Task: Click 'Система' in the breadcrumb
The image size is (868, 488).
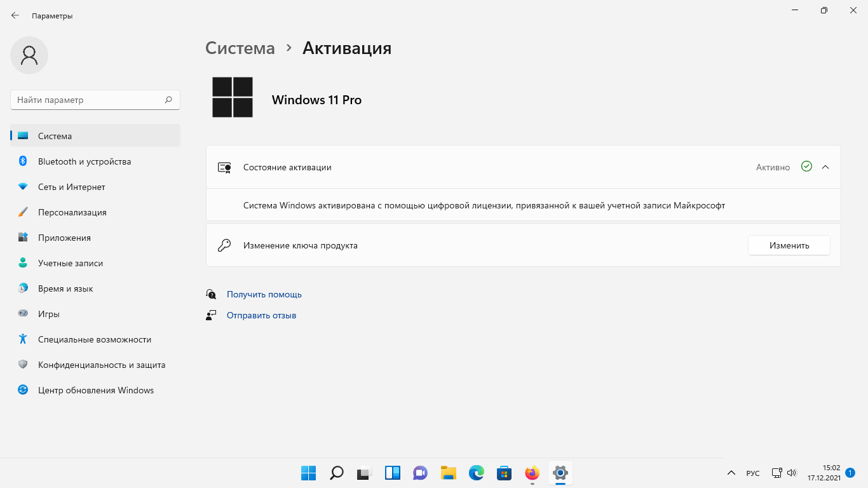Action: pyautogui.click(x=240, y=48)
